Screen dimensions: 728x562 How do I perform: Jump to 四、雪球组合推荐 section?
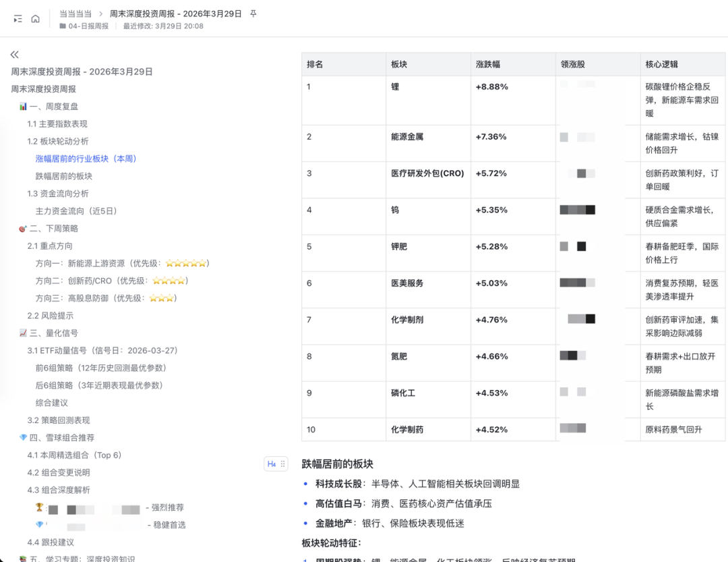(x=57, y=437)
